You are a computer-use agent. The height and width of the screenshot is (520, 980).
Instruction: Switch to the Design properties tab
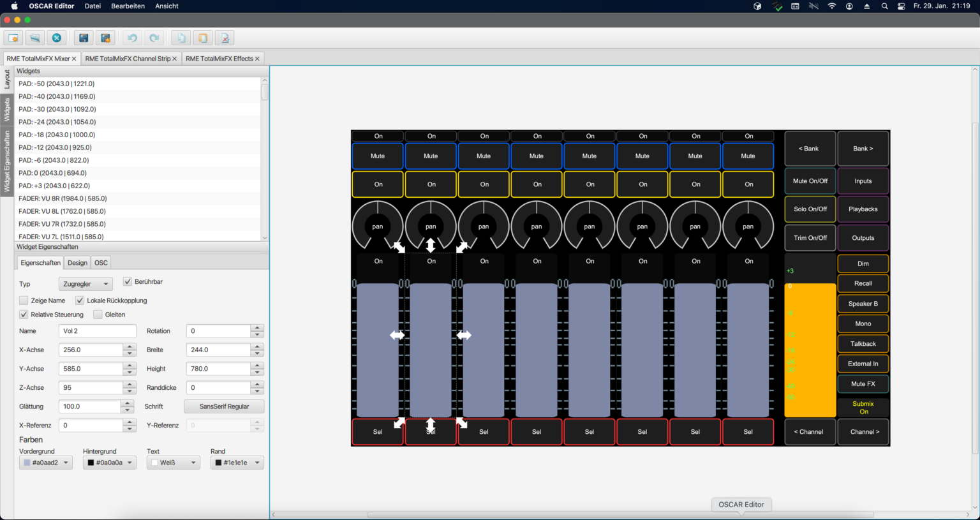77,262
